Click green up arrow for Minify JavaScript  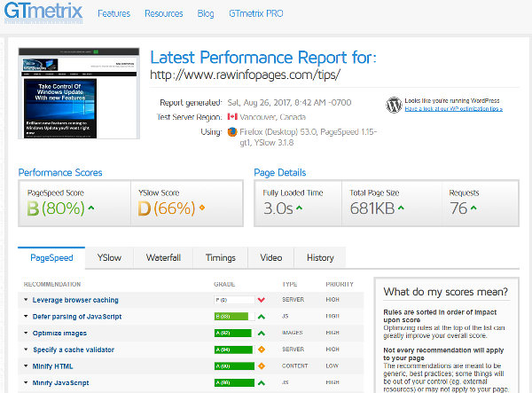(x=262, y=383)
